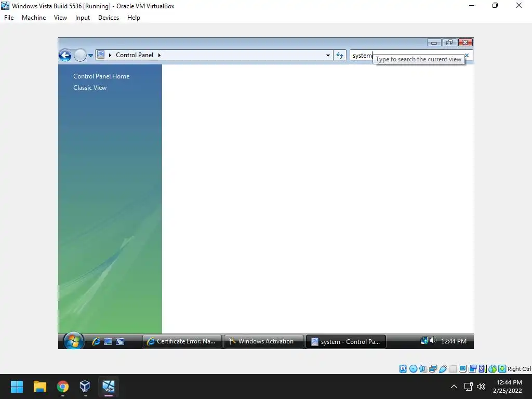Click the VirtualBox USB devices indicator
Viewport: 532px width, 399px height.
pos(443,368)
